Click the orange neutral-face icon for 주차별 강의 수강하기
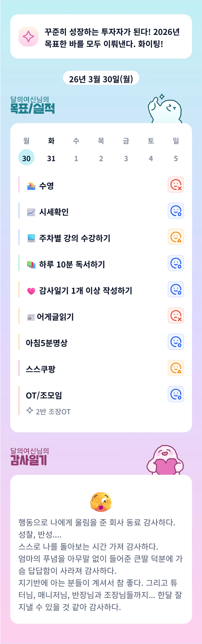Screen dimensions: 202x644 (x=176, y=237)
